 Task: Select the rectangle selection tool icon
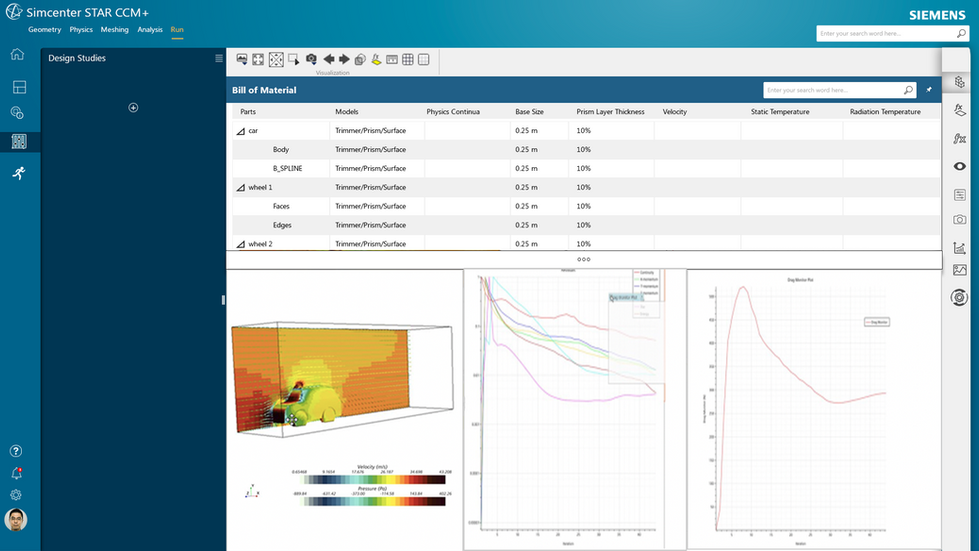pos(293,60)
